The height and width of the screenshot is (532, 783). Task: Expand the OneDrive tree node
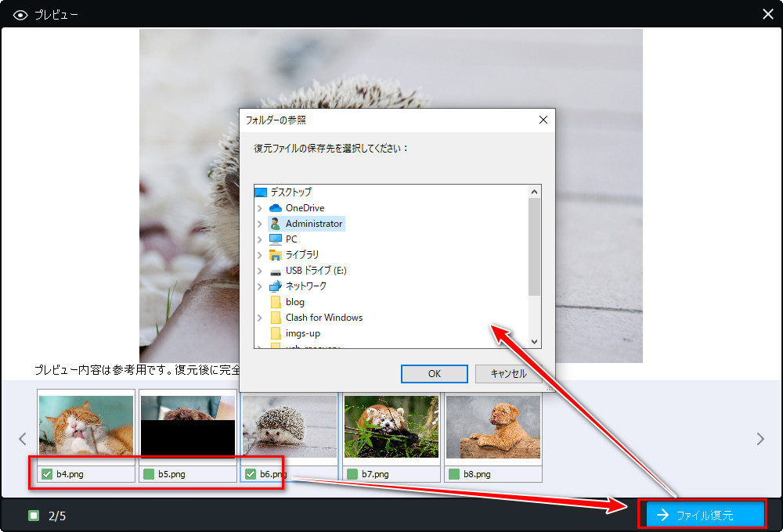pyautogui.click(x=260, y=208)
